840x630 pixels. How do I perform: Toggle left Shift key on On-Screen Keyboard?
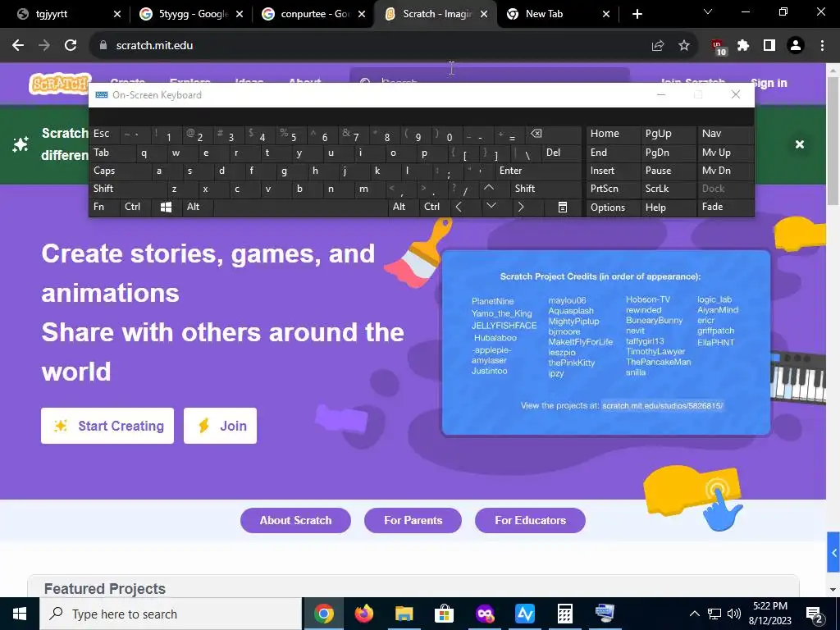(127, 189)
